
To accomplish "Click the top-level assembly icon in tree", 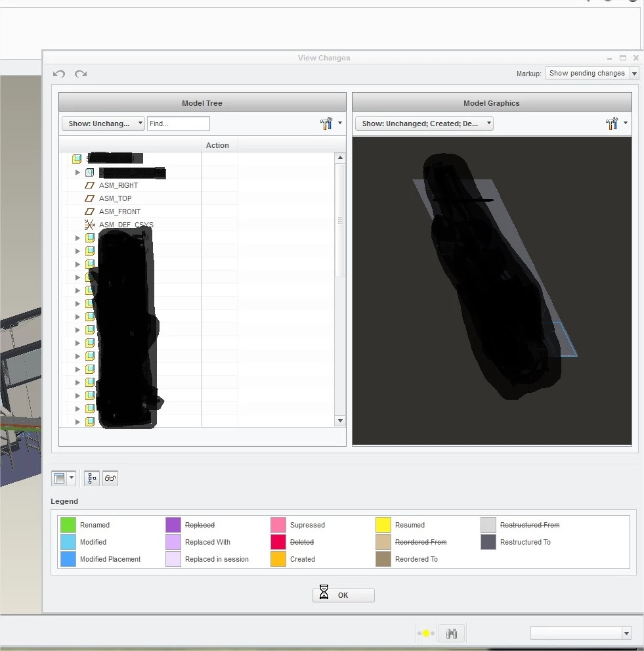I will (77, 158).
